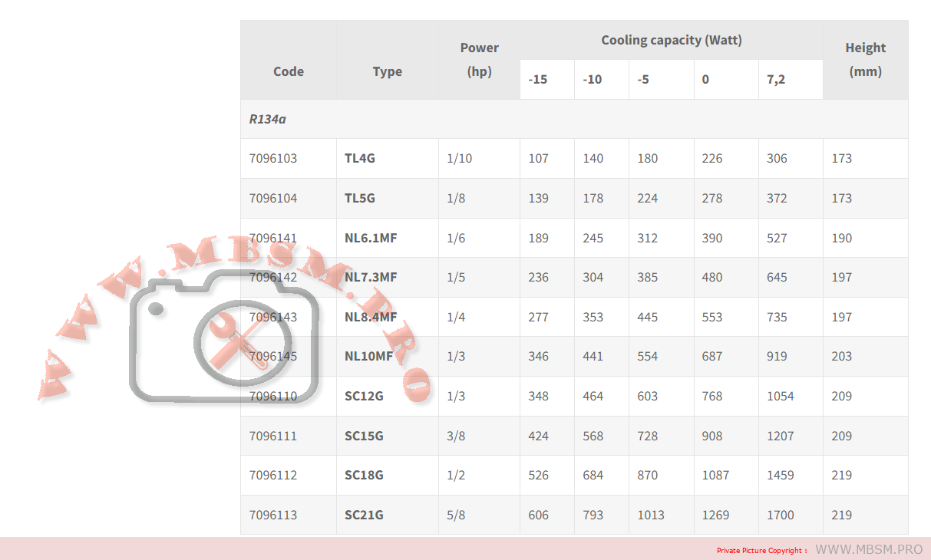Image resolution: width=931 pixels, height=560 pixels.
Task: Click the NL6.1MF compressor type
Action: (x=371, y=238)
